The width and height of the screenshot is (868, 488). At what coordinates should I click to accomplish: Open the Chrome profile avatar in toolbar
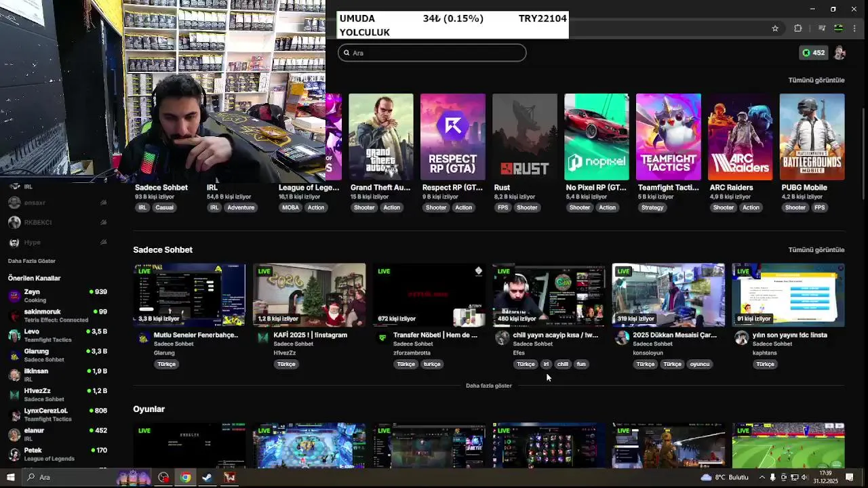tap(839, 28)
